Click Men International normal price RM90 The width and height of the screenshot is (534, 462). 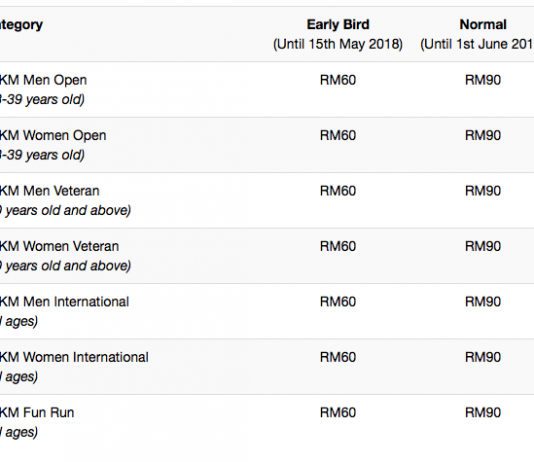[x=483, y=302]
